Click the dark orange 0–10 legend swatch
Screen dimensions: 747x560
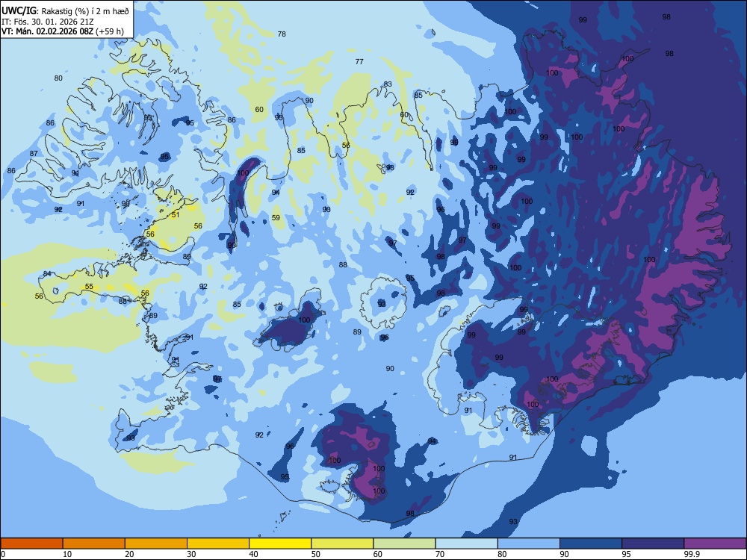31,544
